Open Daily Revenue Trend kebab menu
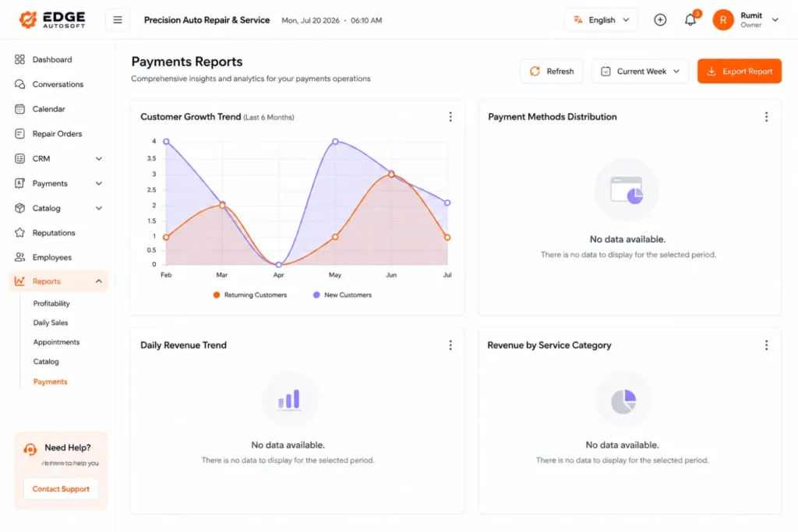 (450, 345)
